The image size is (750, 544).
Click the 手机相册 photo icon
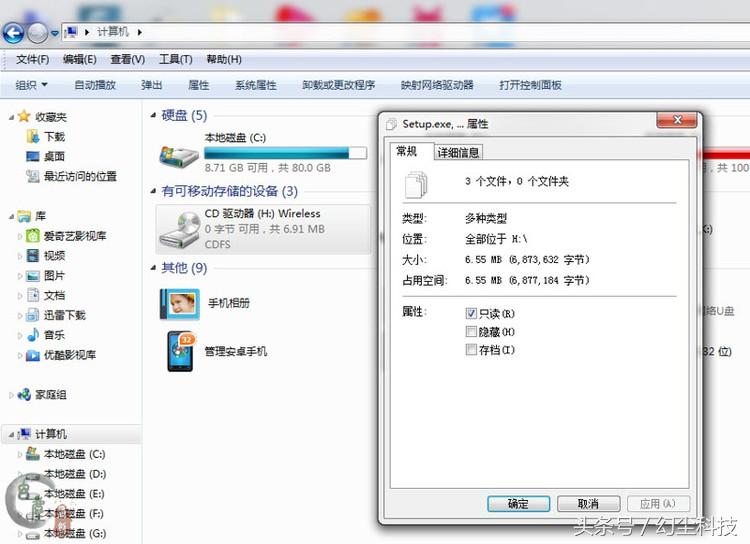180,304
